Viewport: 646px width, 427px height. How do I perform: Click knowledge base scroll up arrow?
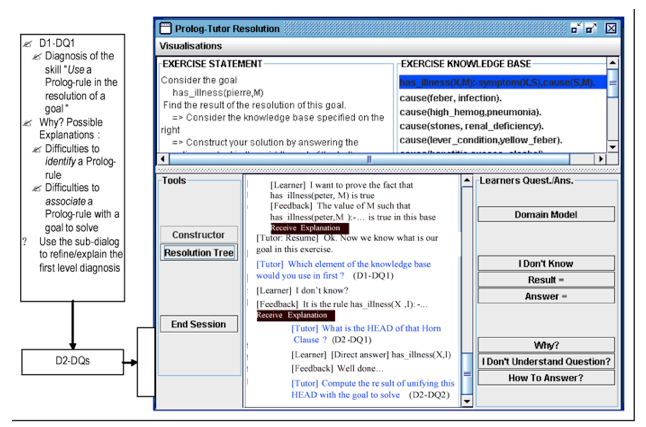point(613,63)
